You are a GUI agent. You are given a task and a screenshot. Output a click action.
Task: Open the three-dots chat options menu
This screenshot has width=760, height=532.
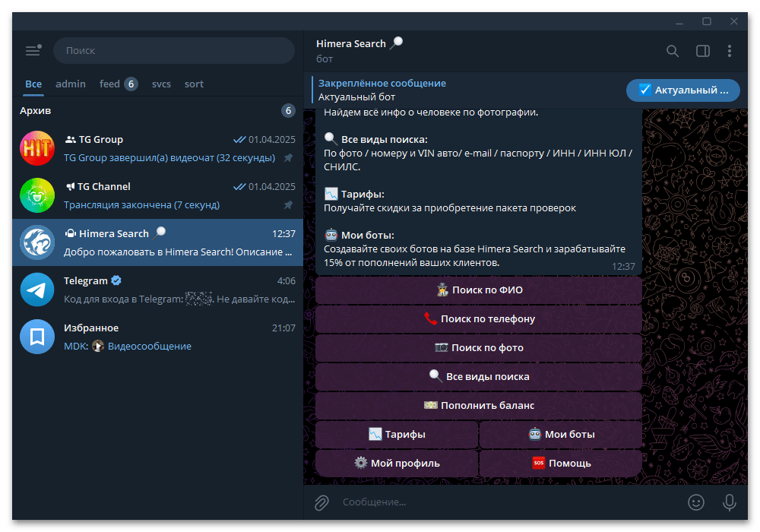(730, 51)
